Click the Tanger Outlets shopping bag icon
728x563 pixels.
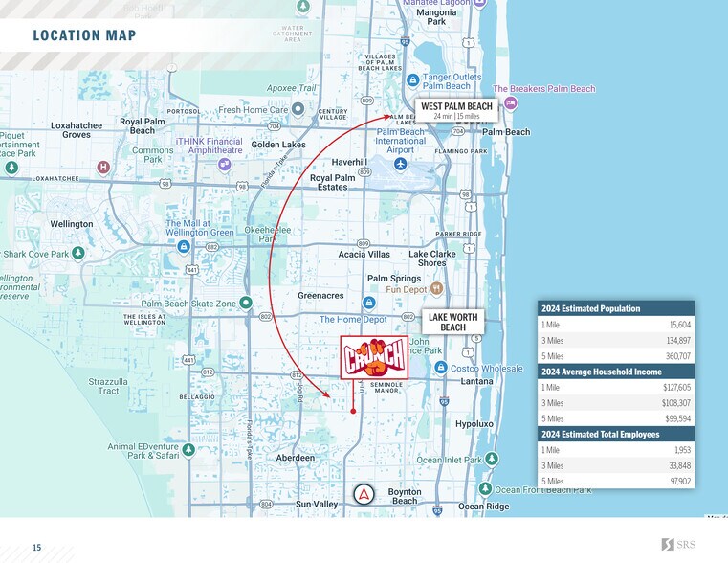tap(412, 80)
